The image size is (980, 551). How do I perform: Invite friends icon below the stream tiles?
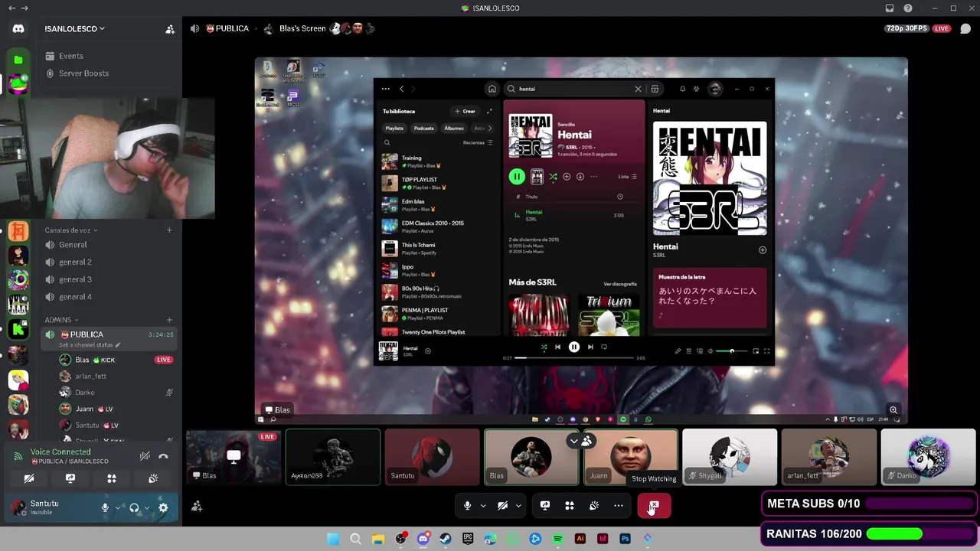click(x=197, y=506)
